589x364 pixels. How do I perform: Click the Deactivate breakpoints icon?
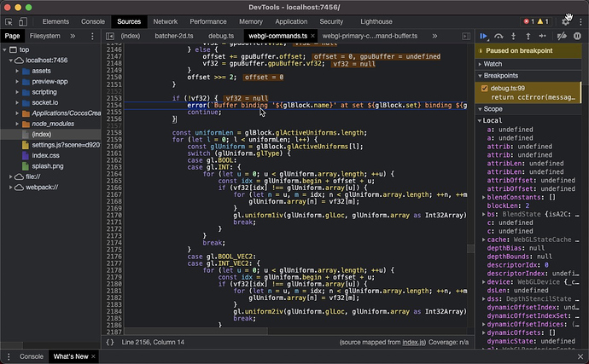click(563, 36)
